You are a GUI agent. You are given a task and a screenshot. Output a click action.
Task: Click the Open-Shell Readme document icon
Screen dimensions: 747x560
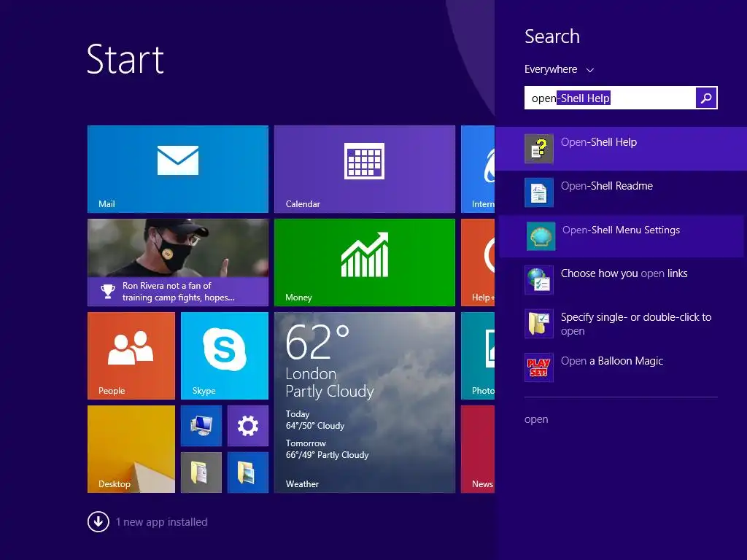[539, 192]
